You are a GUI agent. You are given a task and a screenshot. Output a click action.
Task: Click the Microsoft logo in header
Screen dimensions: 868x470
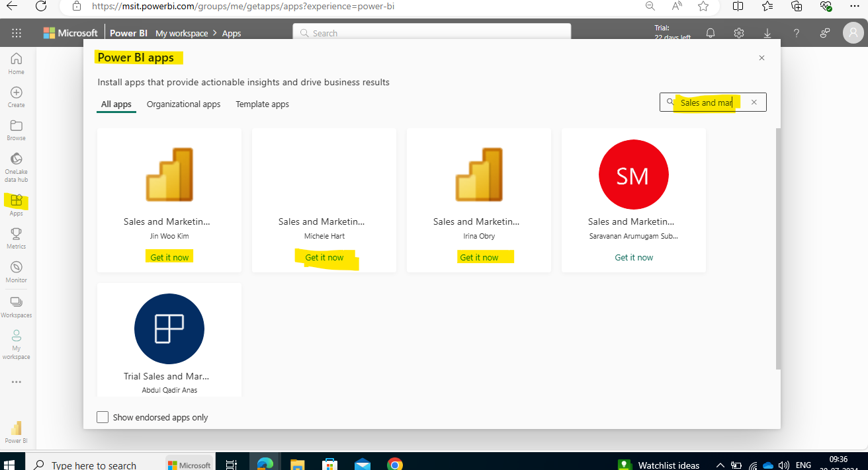pos(71,33)
